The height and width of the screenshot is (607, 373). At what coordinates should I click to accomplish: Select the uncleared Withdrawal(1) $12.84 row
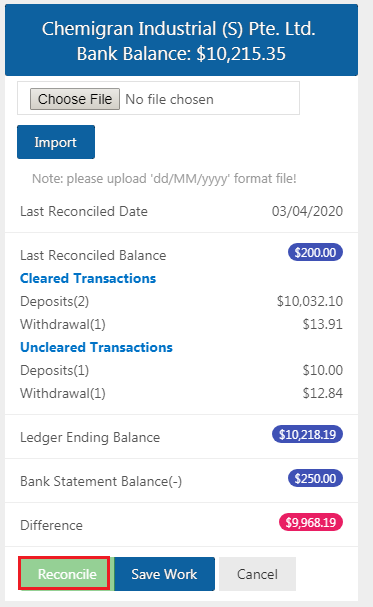181,393
